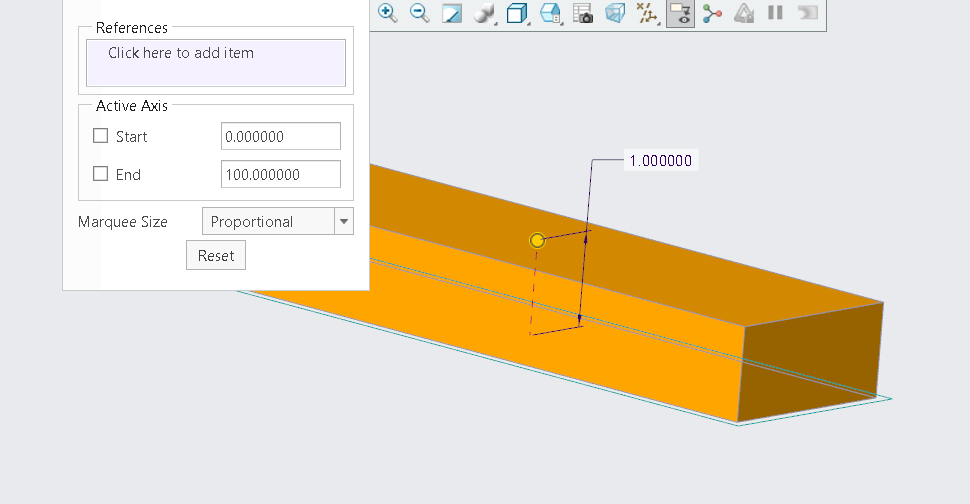
Task: Click the Repaint screen icon
Action: pos(452,13)
